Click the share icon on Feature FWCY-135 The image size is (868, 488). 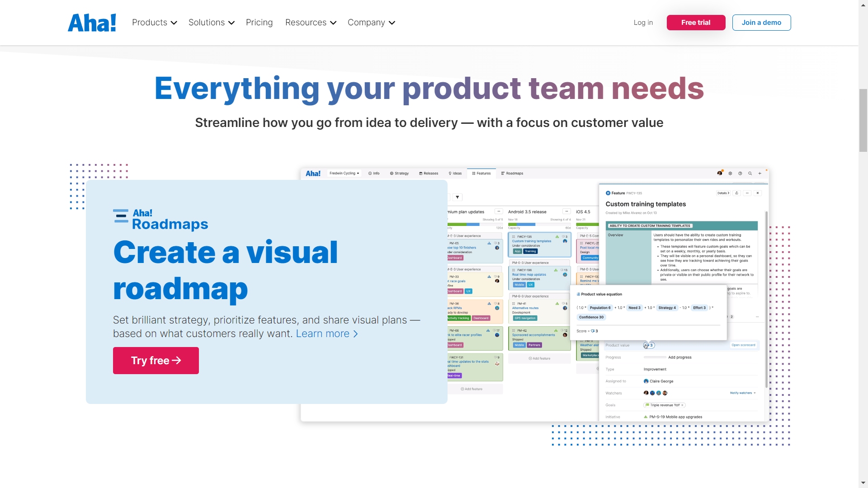(x=736, y=193)
